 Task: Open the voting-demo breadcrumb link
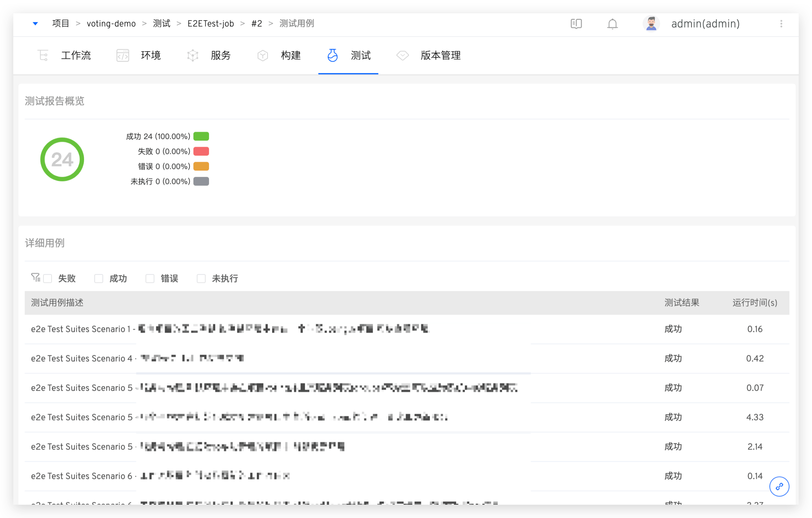(x=111, y=23)
